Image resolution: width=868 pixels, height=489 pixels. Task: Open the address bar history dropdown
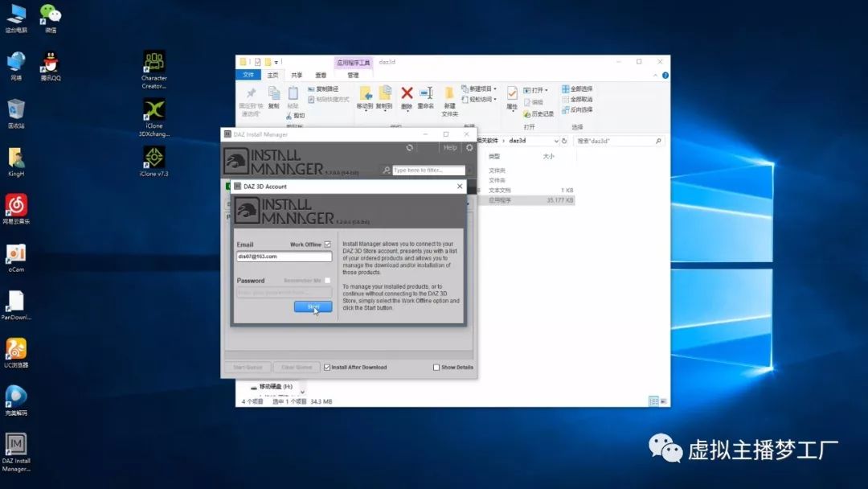(x=556, y=142)
